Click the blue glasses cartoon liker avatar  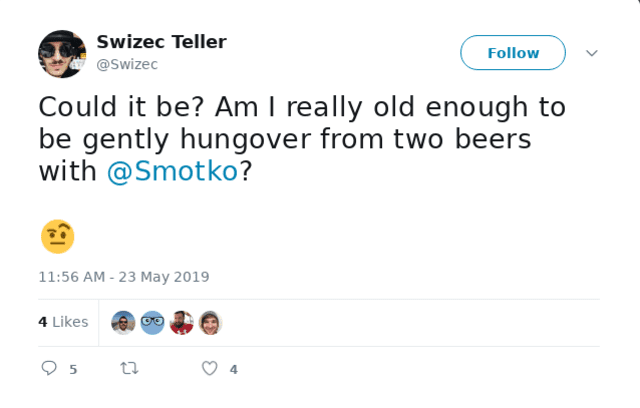coord(152,322)
